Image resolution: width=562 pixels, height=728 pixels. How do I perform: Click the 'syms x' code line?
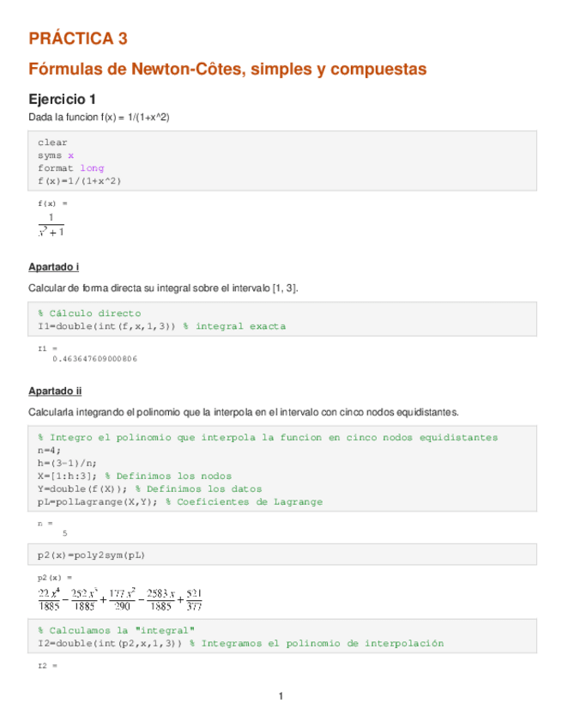click(56, 155)
